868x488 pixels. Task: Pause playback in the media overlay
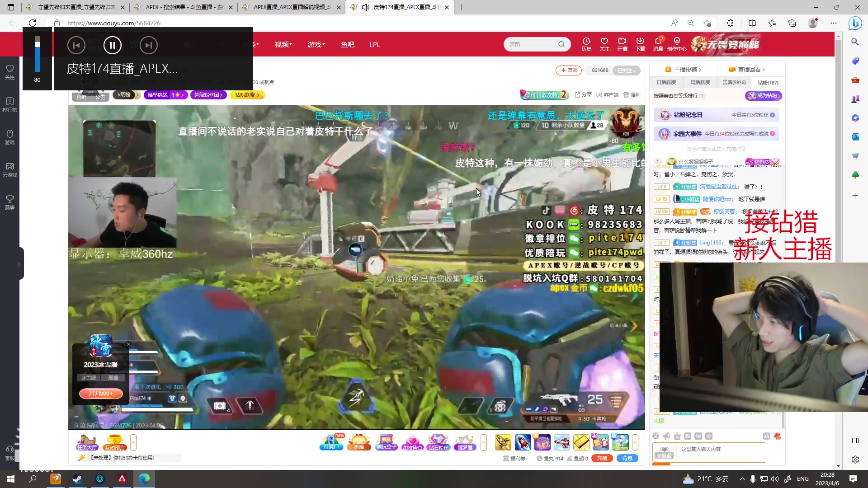[112, 45]
